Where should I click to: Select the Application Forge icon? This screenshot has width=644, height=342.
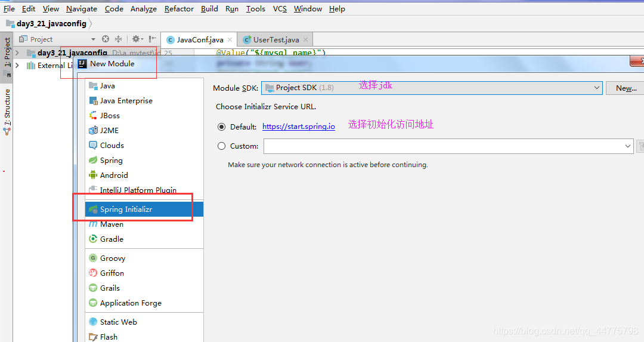click(93, 303)
